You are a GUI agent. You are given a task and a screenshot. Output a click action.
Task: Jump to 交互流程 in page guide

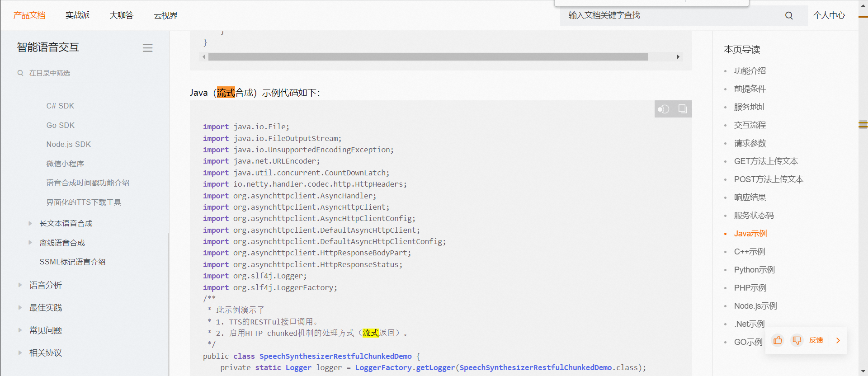click(750, 125)
